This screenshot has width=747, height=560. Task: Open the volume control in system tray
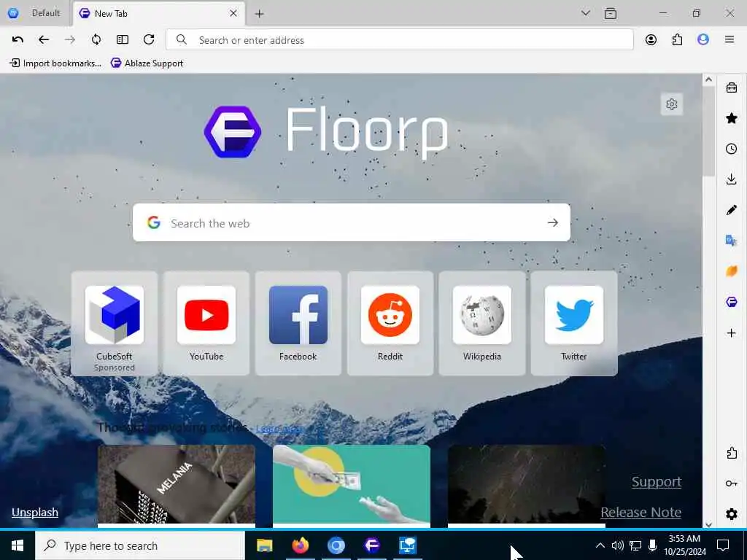617,545
